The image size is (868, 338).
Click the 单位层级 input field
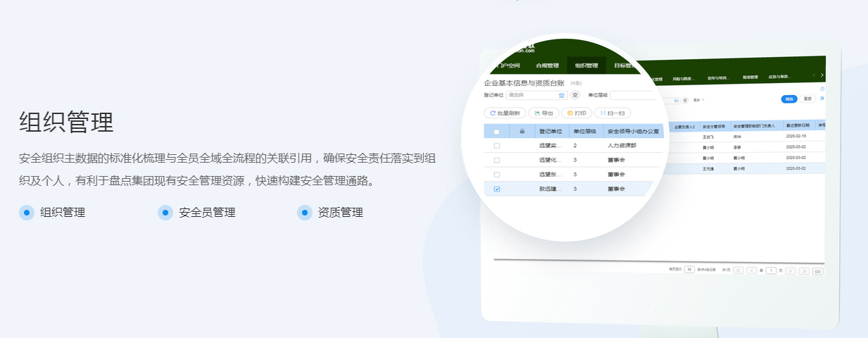point(634,95)
